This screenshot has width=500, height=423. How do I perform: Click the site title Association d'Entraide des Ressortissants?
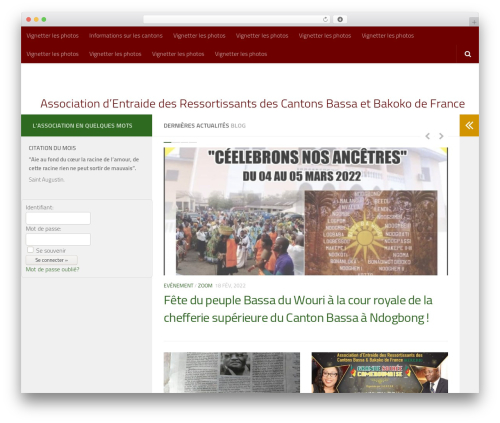252,104
